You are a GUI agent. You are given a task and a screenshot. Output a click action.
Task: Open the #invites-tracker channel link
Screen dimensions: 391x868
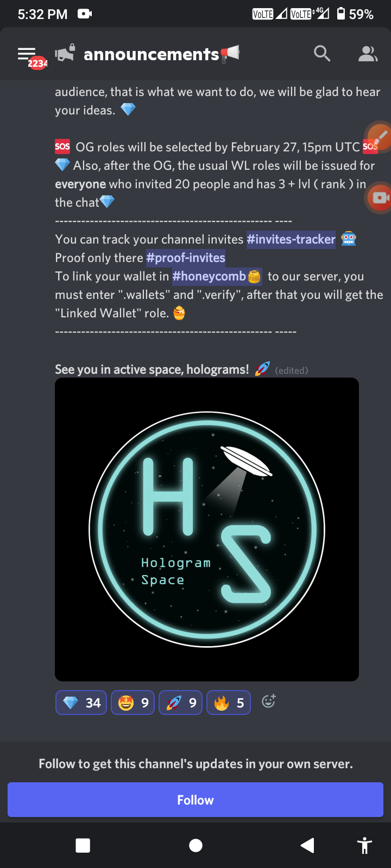[291, 239]
